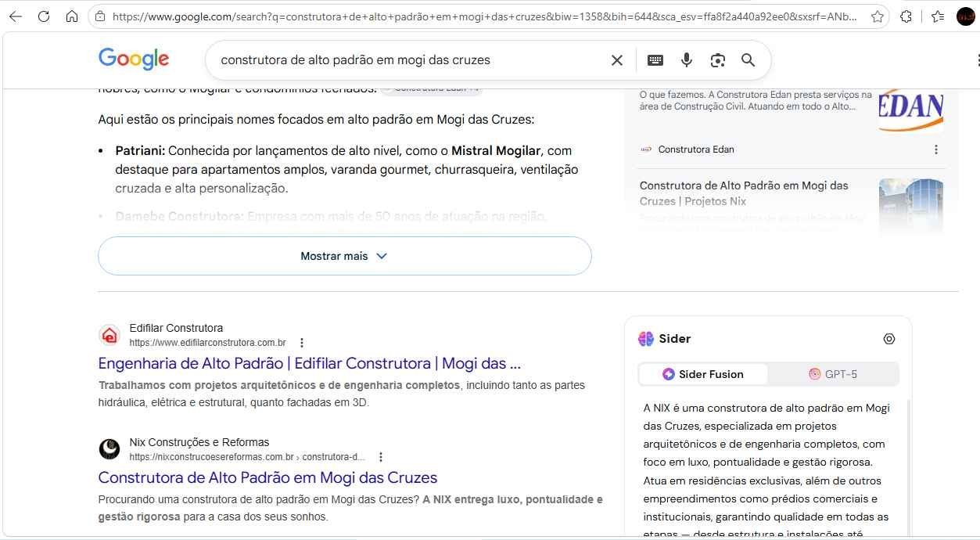This screenshot has height=540, width=980.
Task: Click the 'Mistral Mogilar' bold text
Action: (x=496, y=150)
